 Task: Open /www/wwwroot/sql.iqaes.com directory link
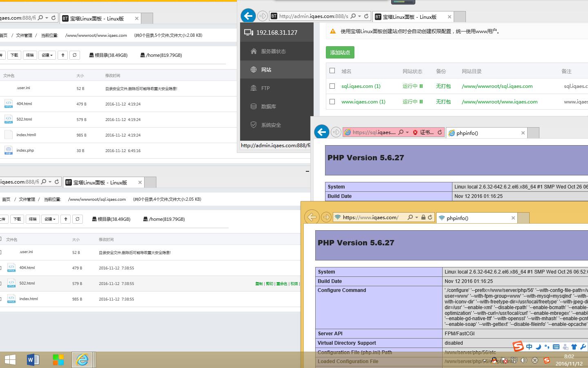497,86
